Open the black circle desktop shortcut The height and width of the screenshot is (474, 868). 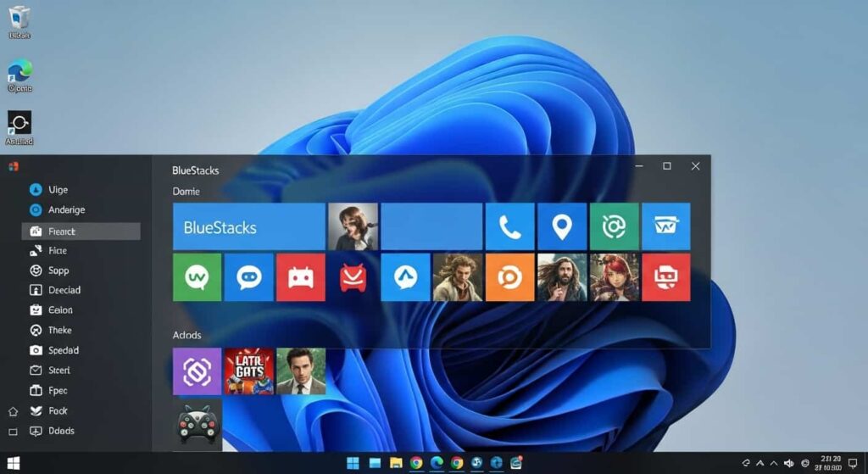pos(19,128)
